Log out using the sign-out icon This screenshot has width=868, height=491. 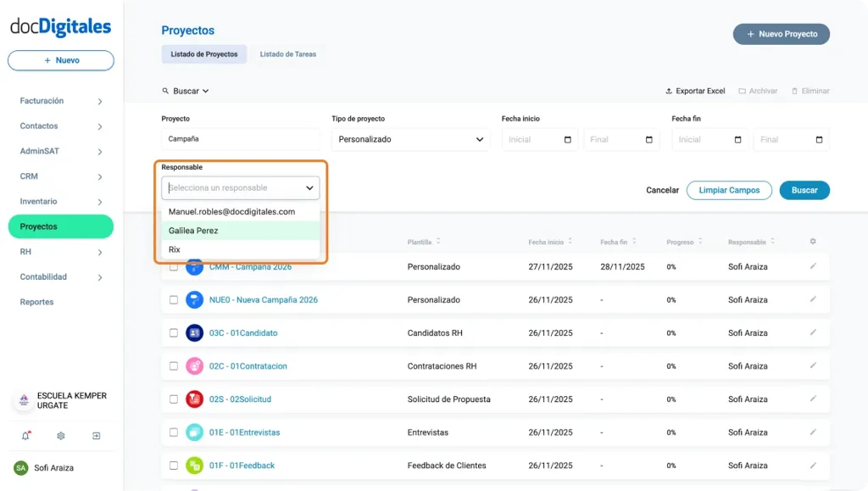coord(97,435)
